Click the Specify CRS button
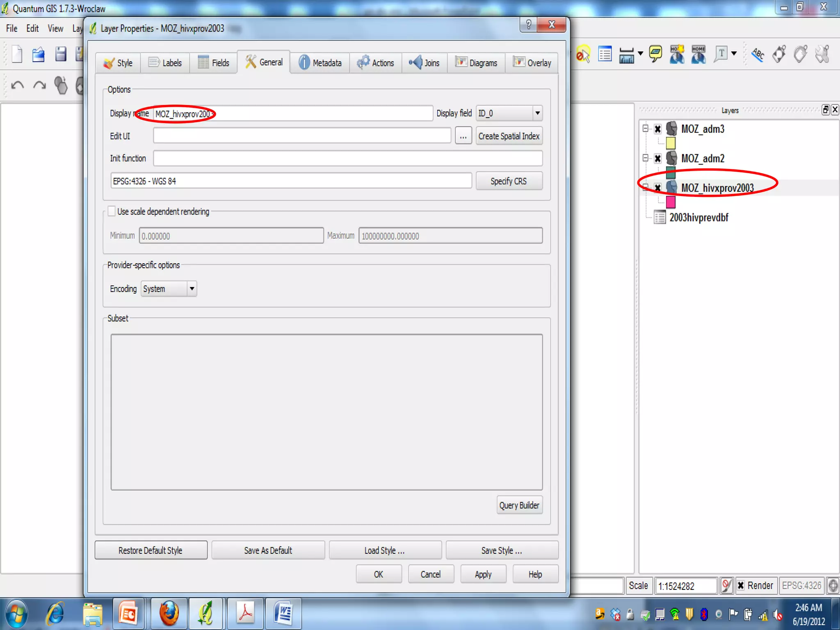The width and height of the screenshot is (840, 630). pyautogui.click(x=509, y=181)
